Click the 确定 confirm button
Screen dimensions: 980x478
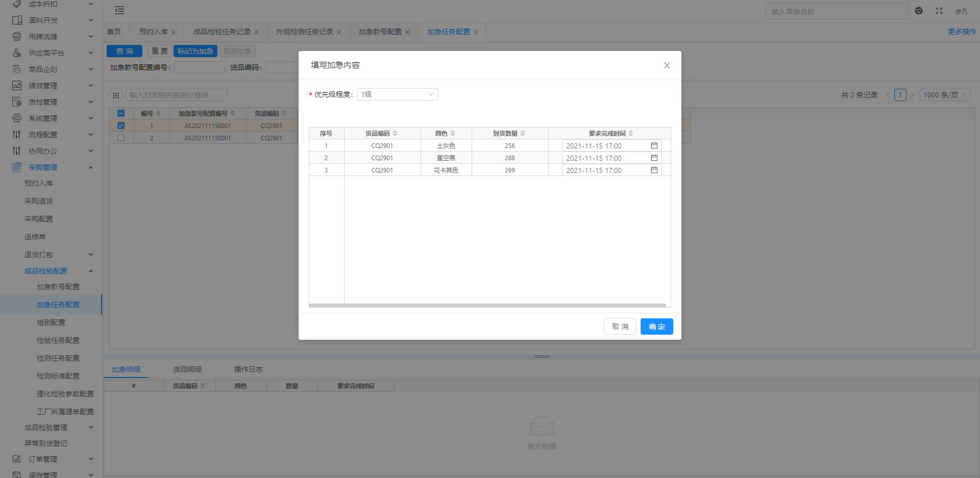click(656, 326)
